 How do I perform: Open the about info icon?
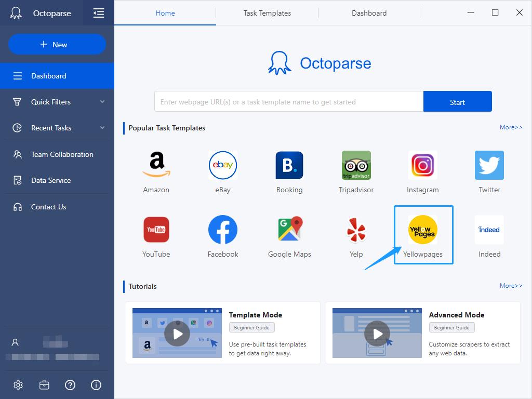96,385
